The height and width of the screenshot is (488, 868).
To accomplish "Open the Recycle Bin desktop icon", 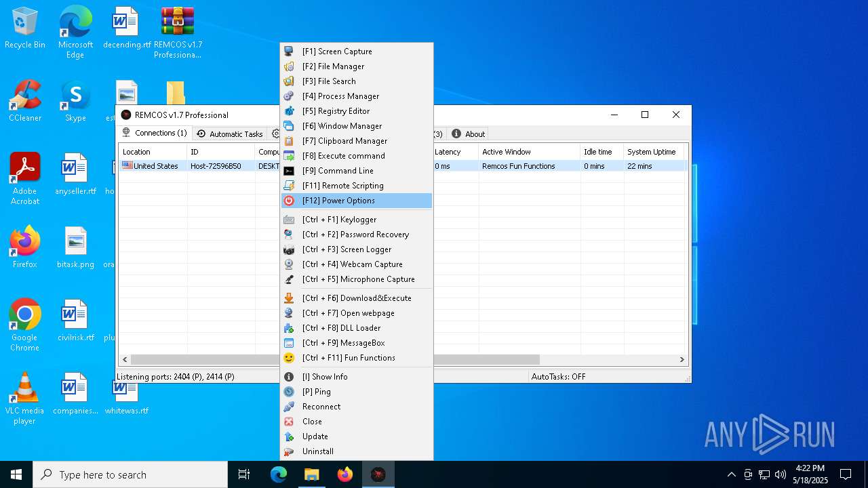I will [x=25, y=28].
